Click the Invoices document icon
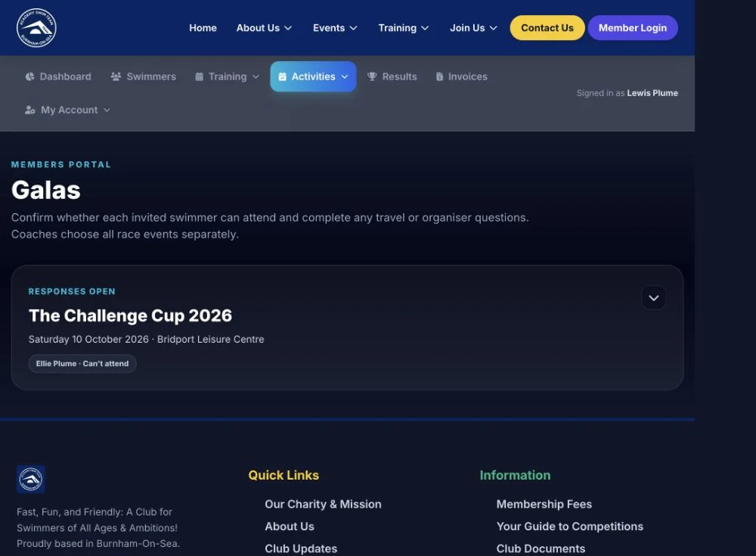Viewport: 756px width, 556px height. point(440,76)
